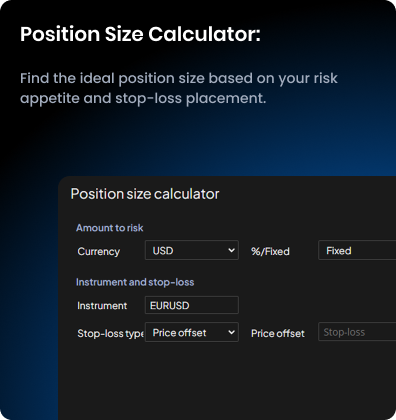Click the Instrument label

(102, 306)
